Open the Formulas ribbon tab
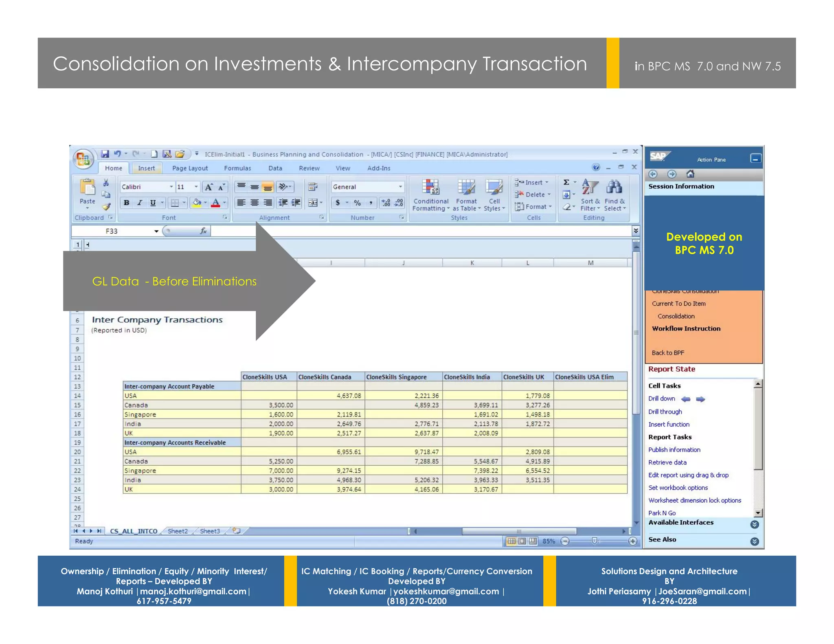834x644 pixels. coord(237,168)
